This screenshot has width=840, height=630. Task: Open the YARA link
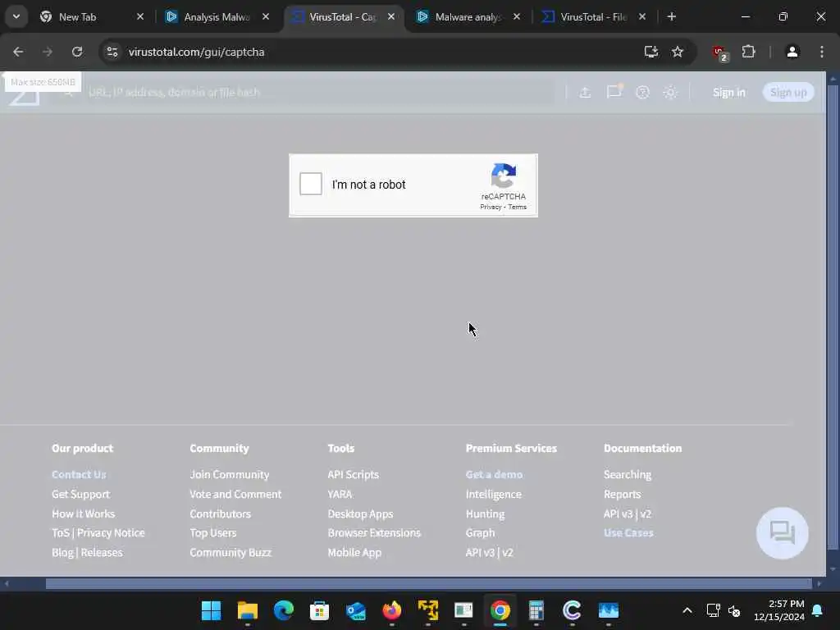point(340,494)
